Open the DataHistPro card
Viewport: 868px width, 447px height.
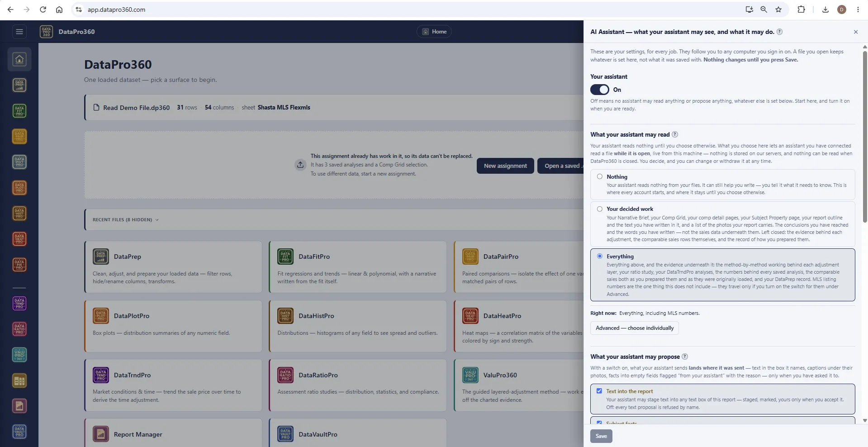point(358,326)
